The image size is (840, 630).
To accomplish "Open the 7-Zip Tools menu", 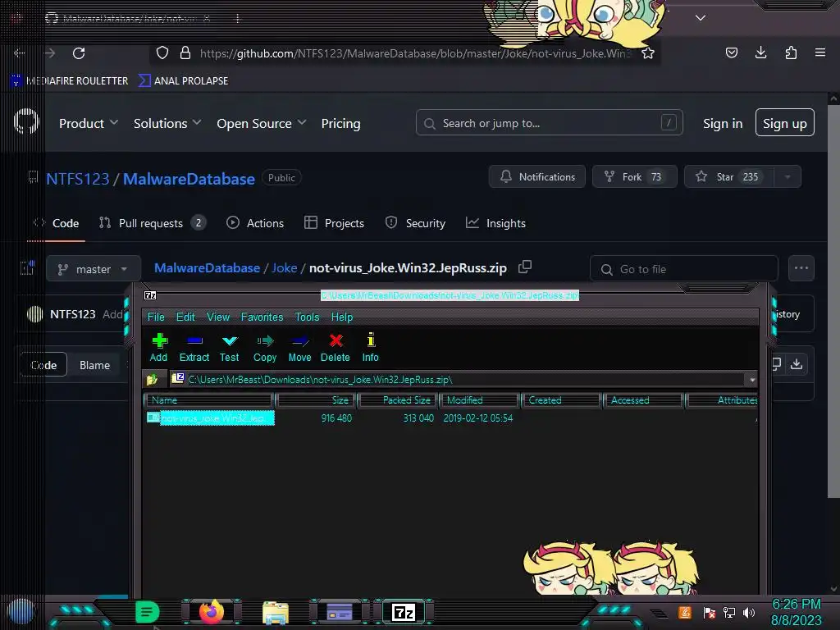I will (307, 317).
